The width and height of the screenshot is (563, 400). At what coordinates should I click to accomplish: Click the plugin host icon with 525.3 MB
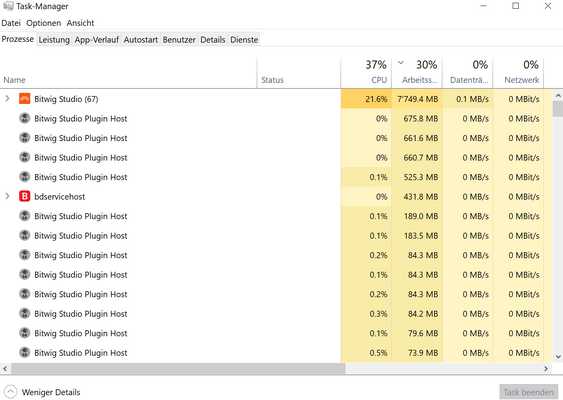[x=24, y=177]
